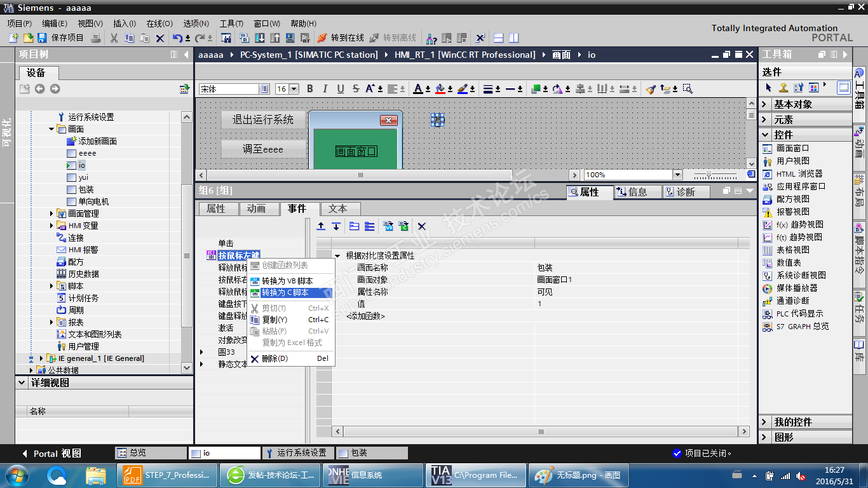Select 复制(Y) in the context menu
This screenshot has width=868, height=488.
pos(290,320)
